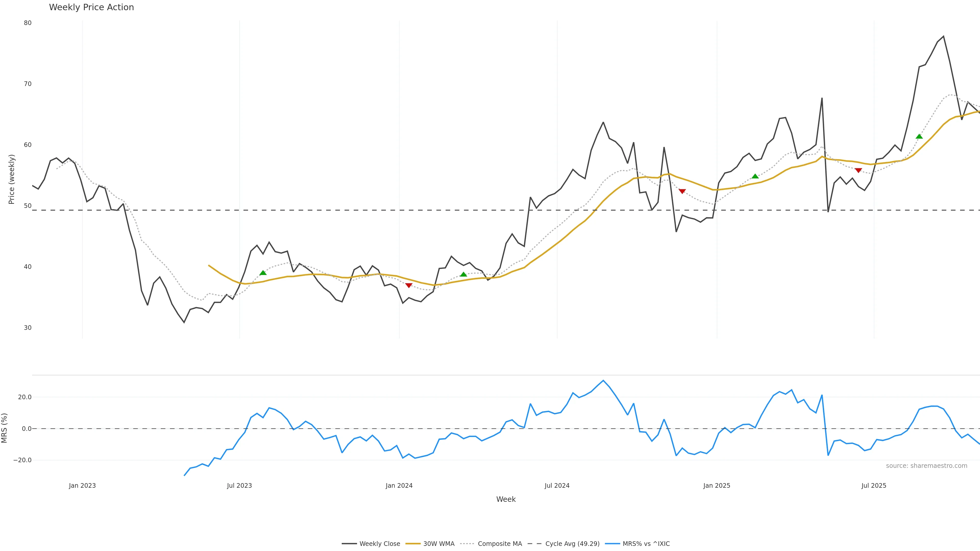Click the Week x-axis title

click(506, 499)
